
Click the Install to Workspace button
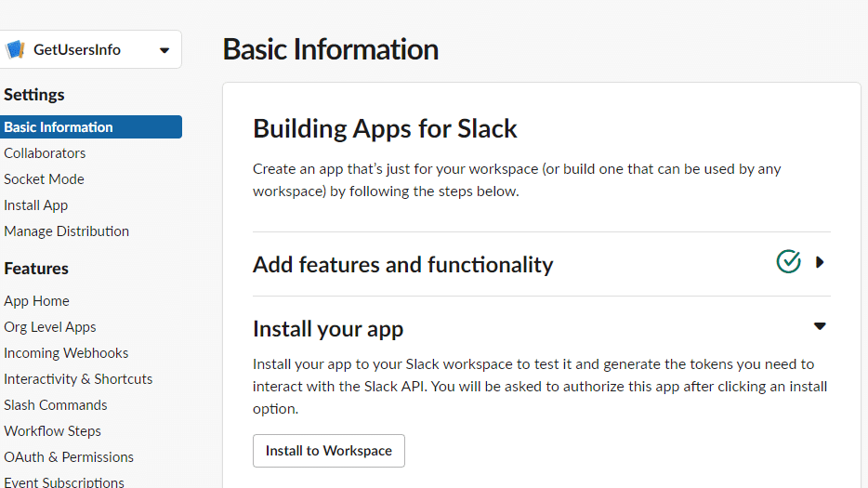click(329, 451)
